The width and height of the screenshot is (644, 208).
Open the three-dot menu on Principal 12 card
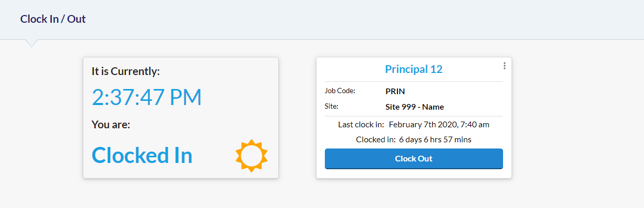tap(504, 66)
